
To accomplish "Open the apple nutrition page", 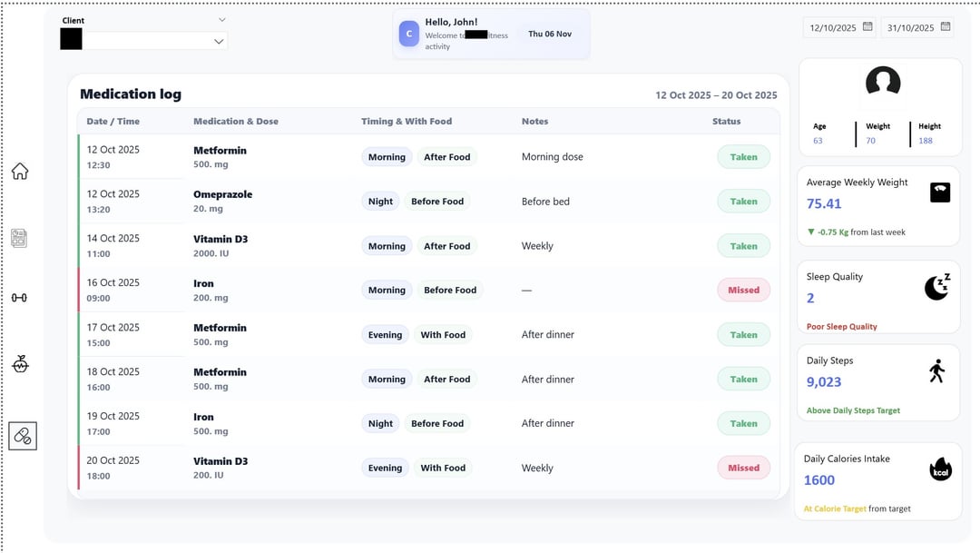I will coord(20,364).
